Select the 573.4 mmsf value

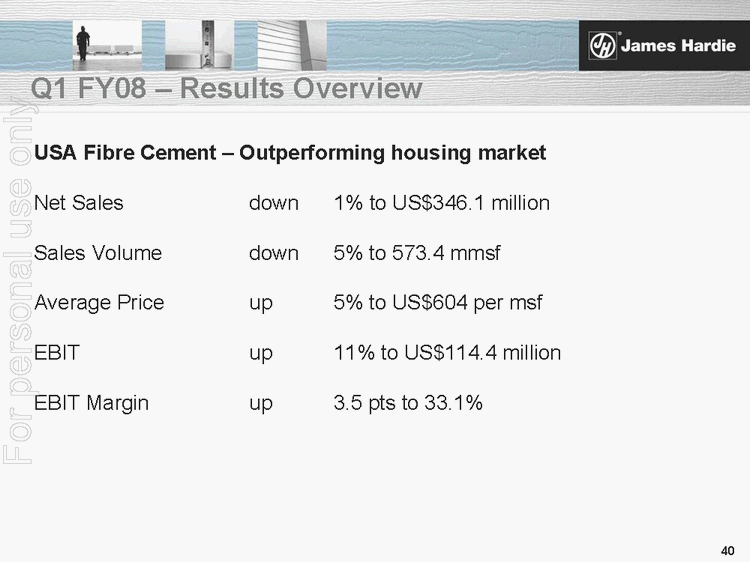coord(417,253)
